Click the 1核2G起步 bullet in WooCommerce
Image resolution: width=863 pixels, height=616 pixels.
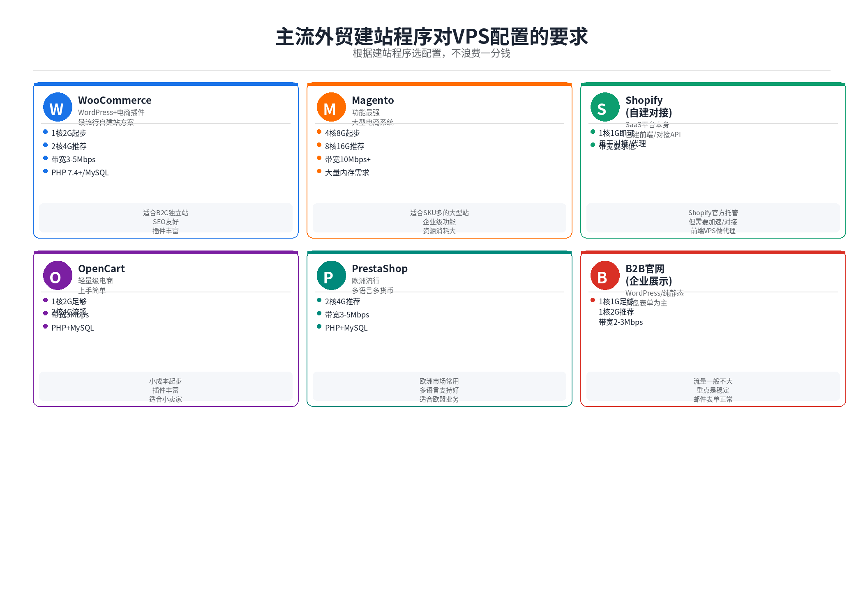coord(69,133)
